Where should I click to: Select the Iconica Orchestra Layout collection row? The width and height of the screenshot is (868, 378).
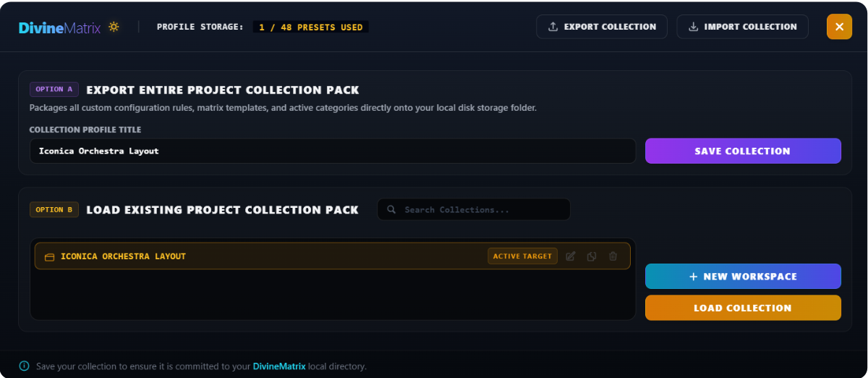(333, 256)
